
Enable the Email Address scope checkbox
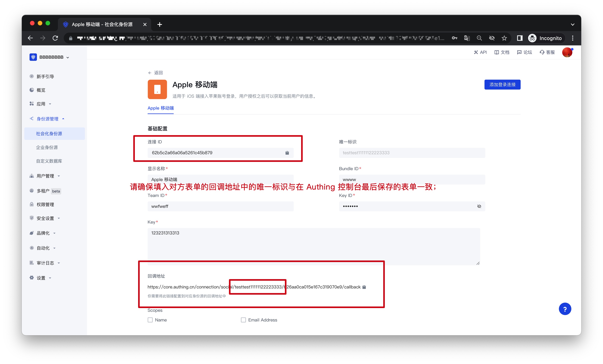pos(243,320)
